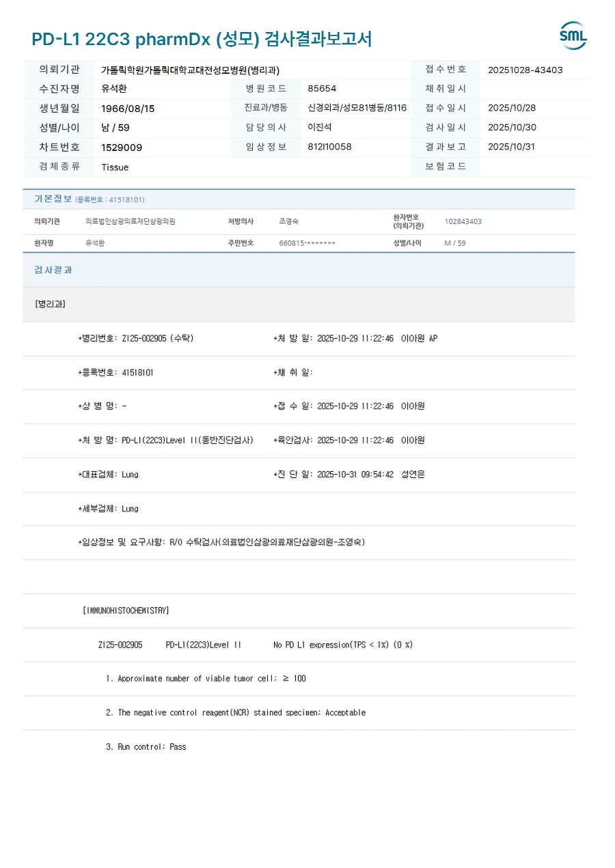The height and width of the screenshot is (868, 615).
Task: Click the SML logo icon
Action: point(573,36)
